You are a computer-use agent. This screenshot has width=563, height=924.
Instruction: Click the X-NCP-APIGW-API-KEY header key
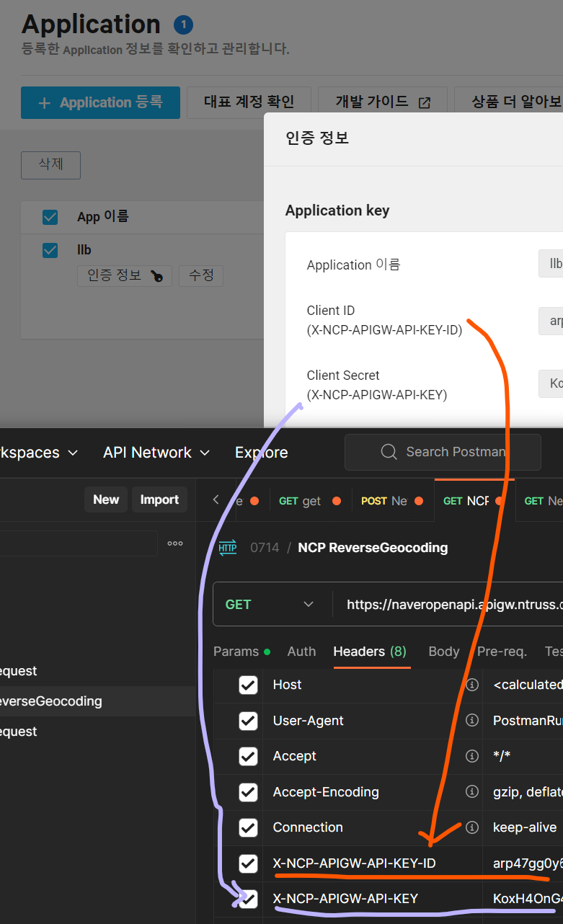[345, 899]
